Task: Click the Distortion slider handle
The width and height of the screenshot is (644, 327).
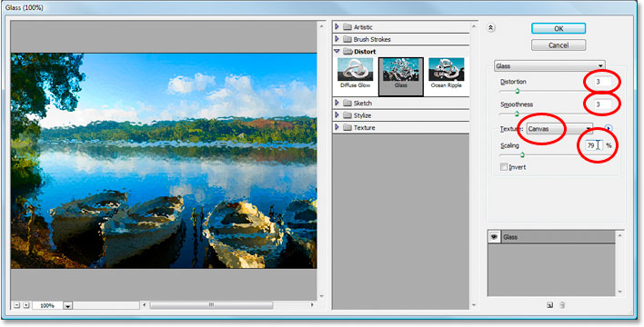Action: click(518, 91)
